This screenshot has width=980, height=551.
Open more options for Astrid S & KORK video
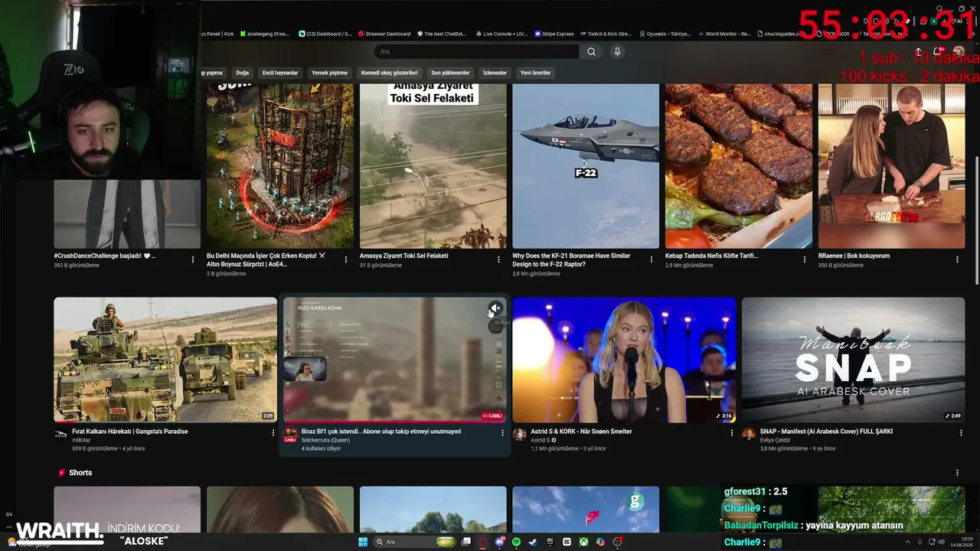click(732, 432)
